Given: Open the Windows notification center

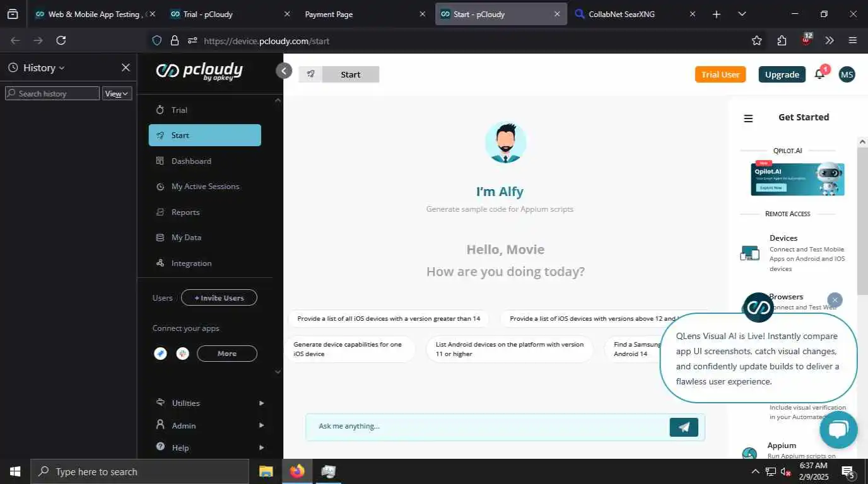Looking at the screenshot, I should 848,471.
